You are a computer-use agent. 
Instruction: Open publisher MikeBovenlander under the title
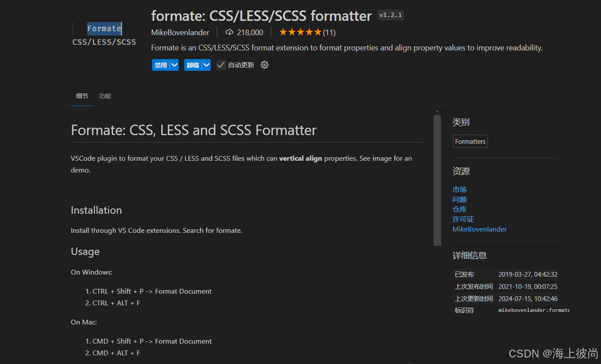[x=180, y=33]
